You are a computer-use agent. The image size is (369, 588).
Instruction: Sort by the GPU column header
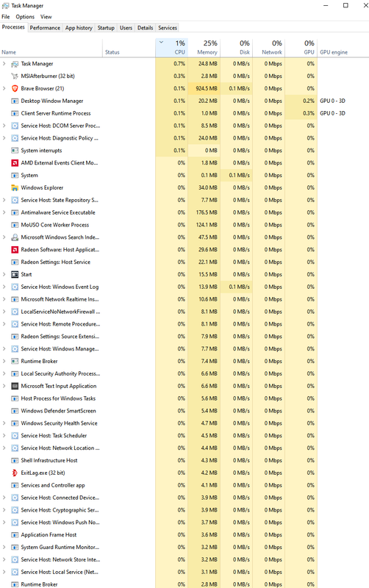301,48
